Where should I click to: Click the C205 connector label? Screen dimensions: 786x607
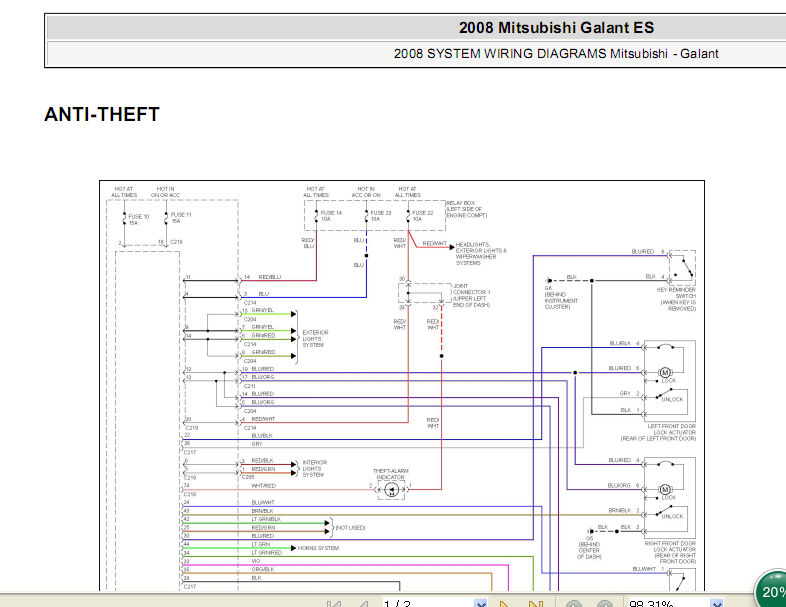click(x=248, y=477)
